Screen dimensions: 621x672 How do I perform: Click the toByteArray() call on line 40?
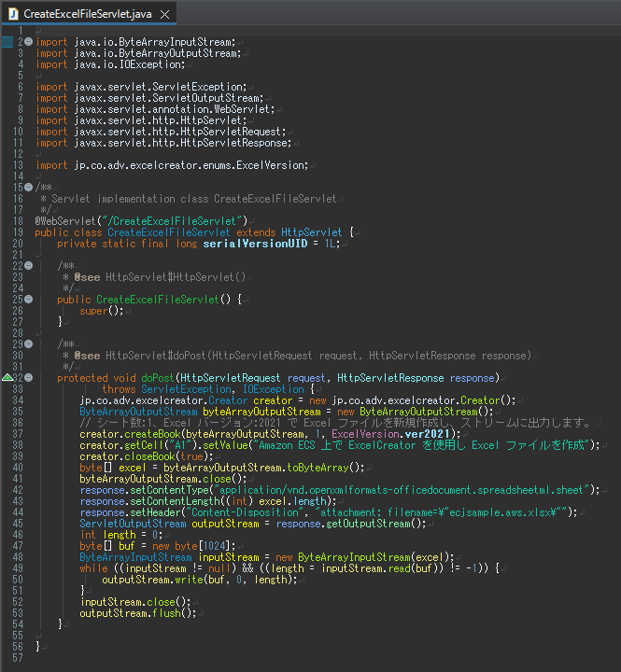(325, 468)
